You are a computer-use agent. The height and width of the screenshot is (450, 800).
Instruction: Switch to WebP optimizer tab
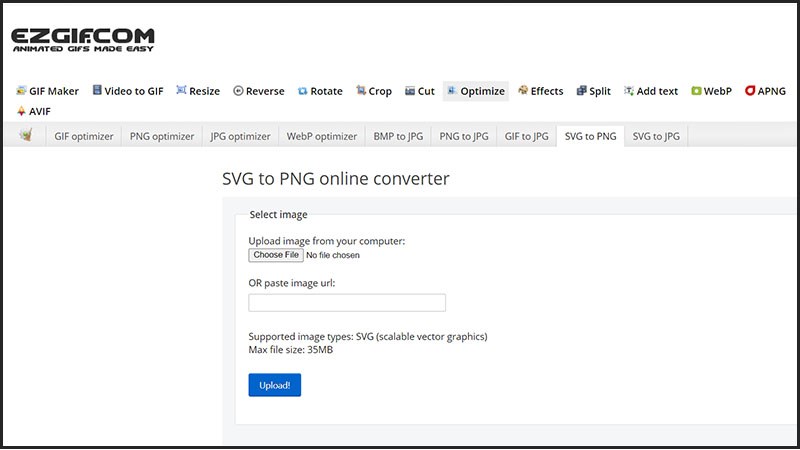322,136
